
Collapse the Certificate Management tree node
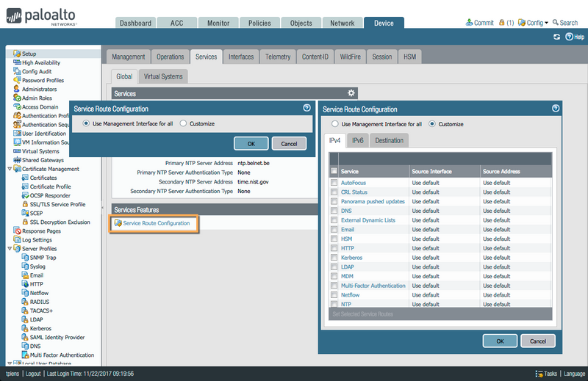pyautogui.click(x=10, y=169)
